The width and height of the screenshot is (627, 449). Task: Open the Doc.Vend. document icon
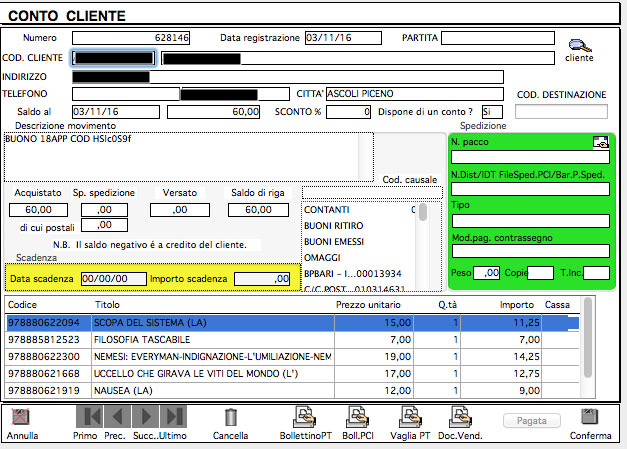460,417
